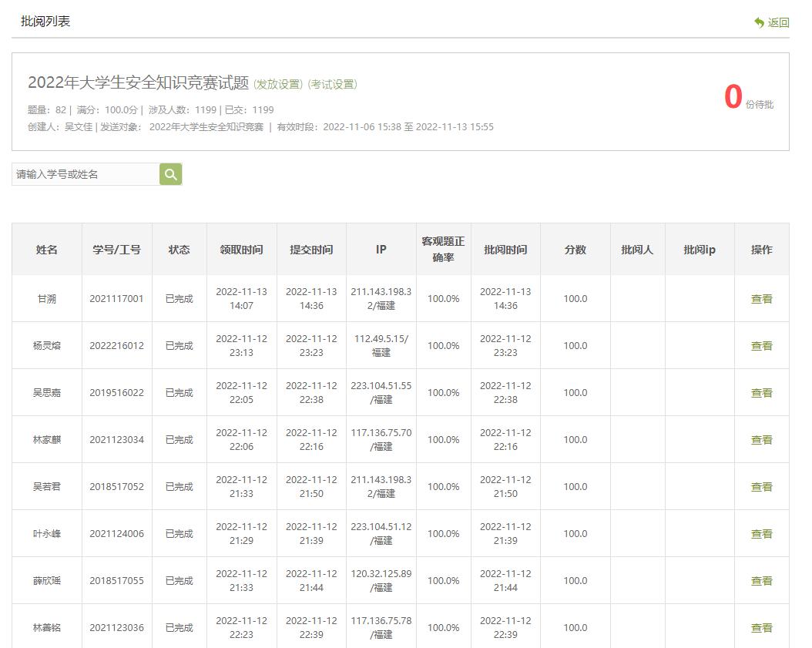812x648 pixels.
Task: Select the name cell 薛欣瑶
Action: (x=46, y=581)
